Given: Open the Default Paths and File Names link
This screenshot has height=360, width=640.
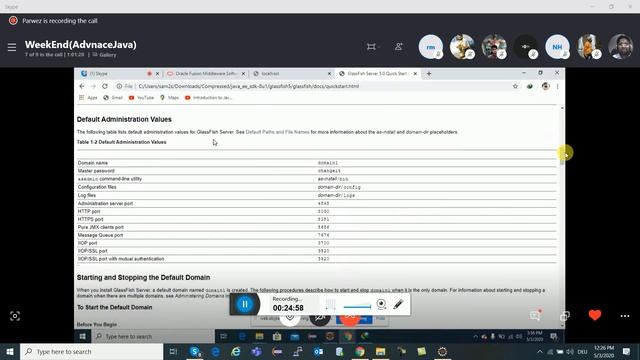Looking at the screenshot, I should pos(278,132).
